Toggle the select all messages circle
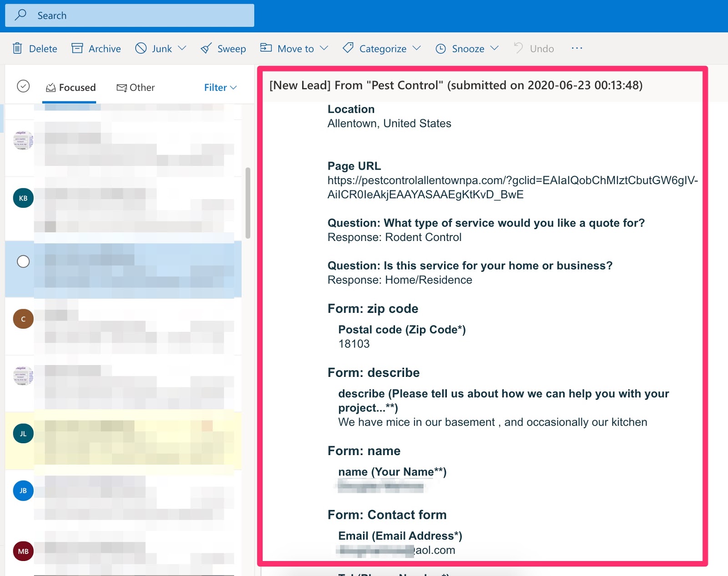The width and height of the screenshot is (728, 576). [23, 86]
